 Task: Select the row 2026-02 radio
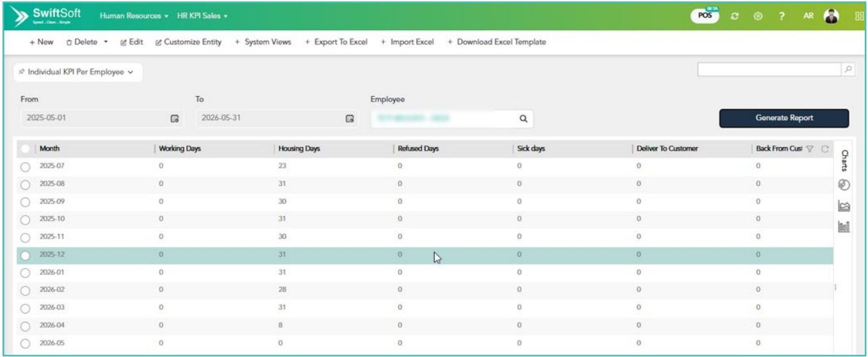(26, 290)
